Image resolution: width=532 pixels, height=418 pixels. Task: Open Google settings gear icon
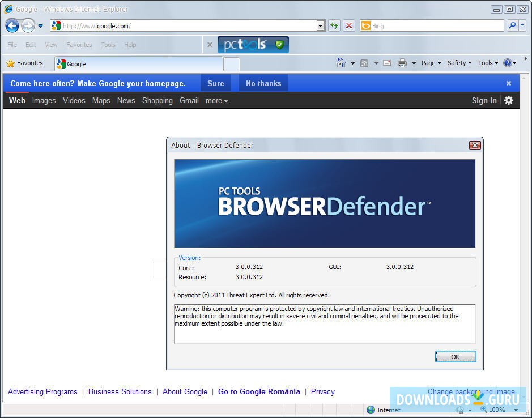pos(509,100)
